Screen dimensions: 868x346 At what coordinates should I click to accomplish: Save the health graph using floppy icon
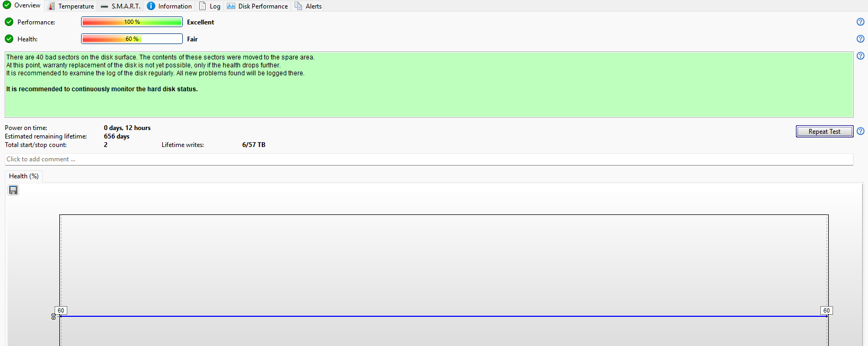pos(13,190)
